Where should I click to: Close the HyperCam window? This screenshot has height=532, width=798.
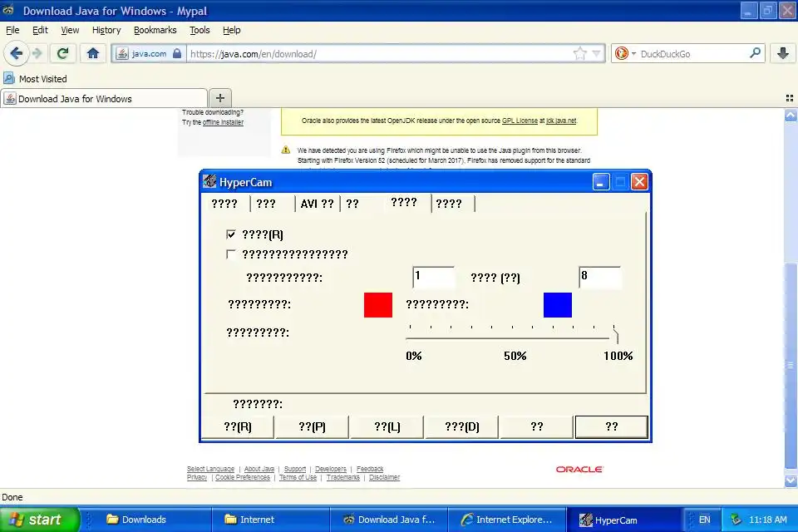[x=639, y=182]
